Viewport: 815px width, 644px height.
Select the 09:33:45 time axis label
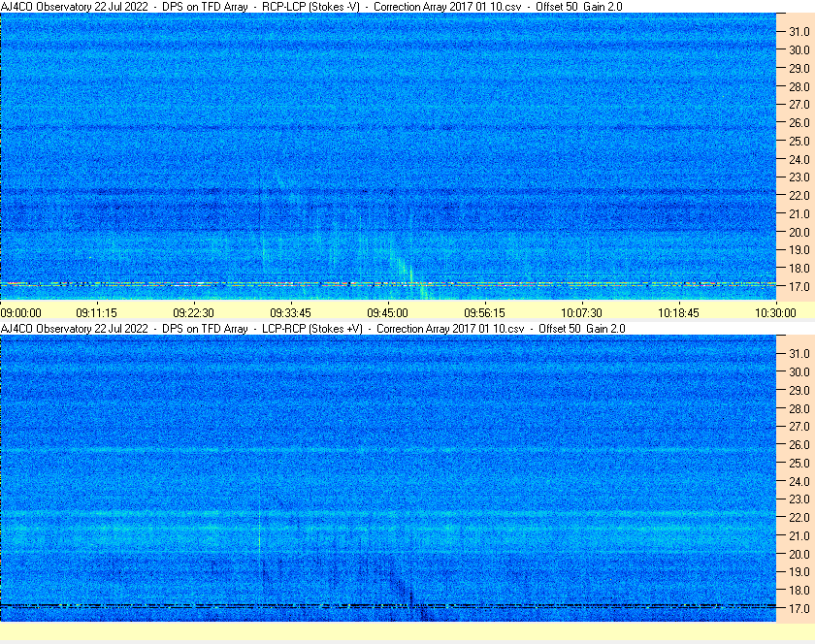tap(290, 313)
